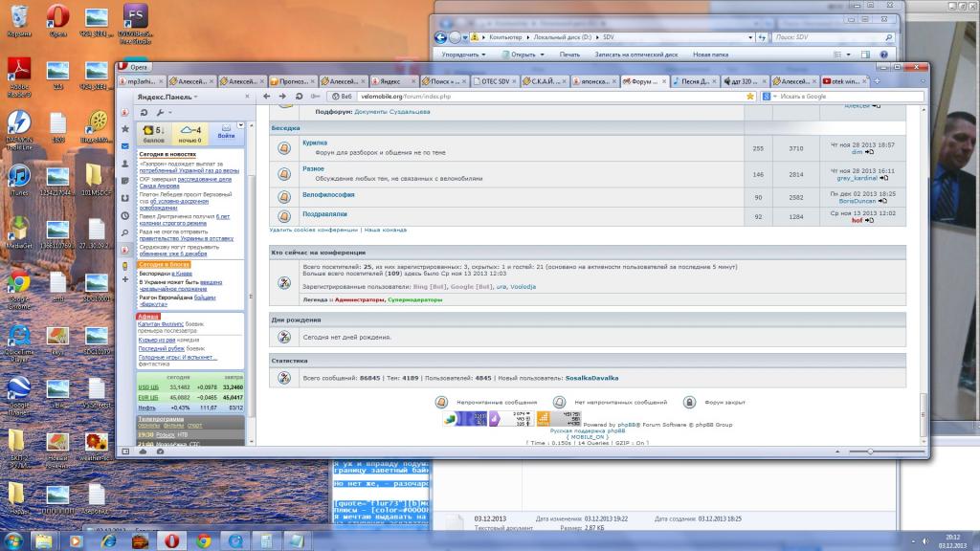Viewport: 980px width, 551px height.
Task: Click 'Записать на оптический диск' in Explorer
Action: [x=635, y=55]
